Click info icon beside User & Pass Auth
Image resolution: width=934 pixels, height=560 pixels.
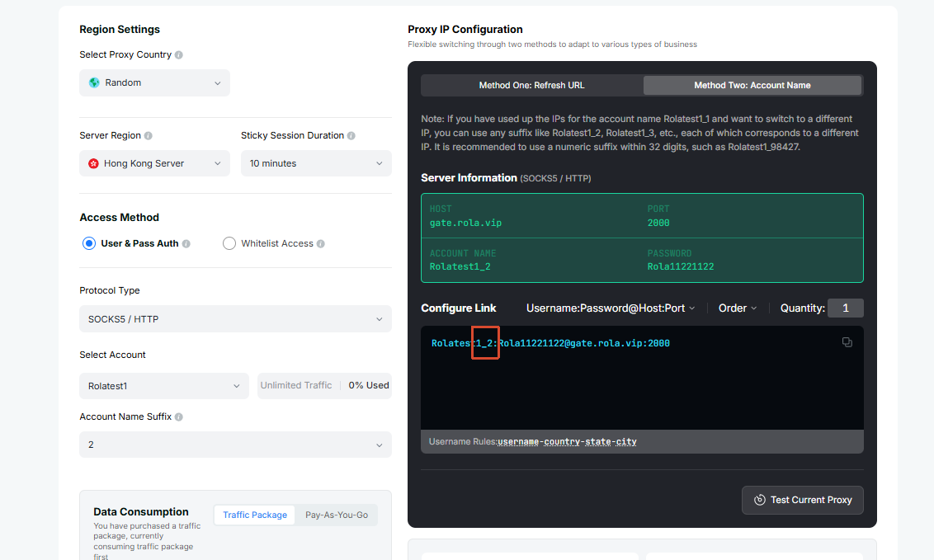tap(186, 243)
